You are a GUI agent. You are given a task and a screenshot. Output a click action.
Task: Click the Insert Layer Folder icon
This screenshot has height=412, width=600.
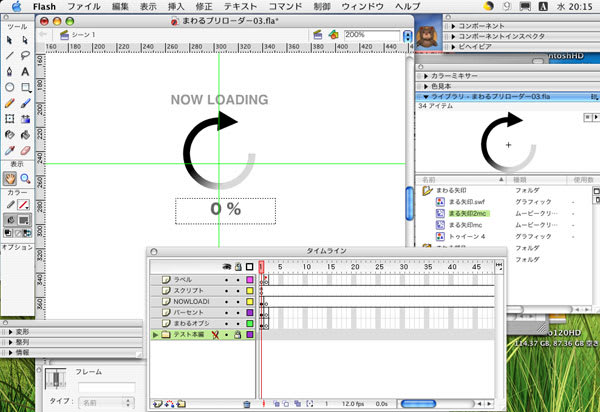[x=181, y=404]
